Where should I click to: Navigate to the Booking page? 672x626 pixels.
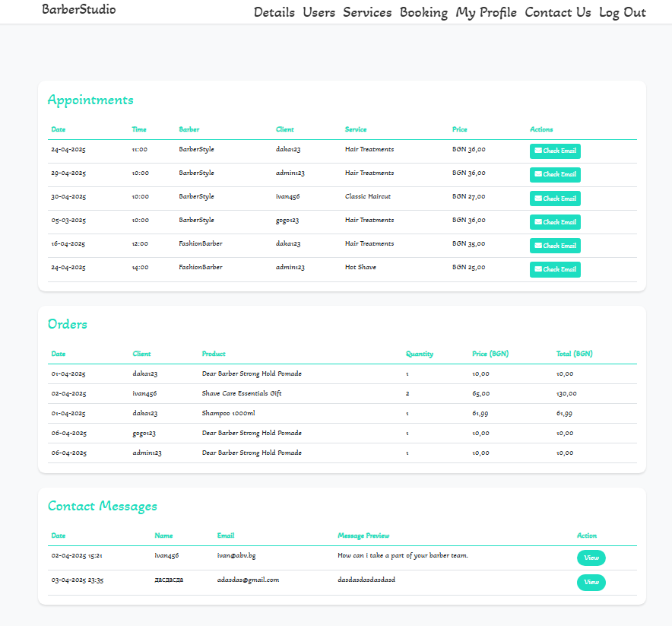pyautogui.click(x=423, y=12)
